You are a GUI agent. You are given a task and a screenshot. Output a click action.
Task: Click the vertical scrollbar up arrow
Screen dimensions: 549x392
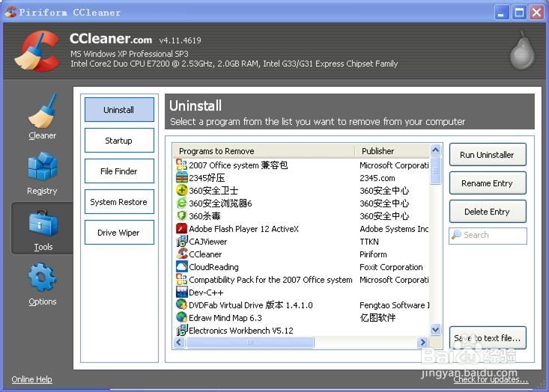click(436, 150)
